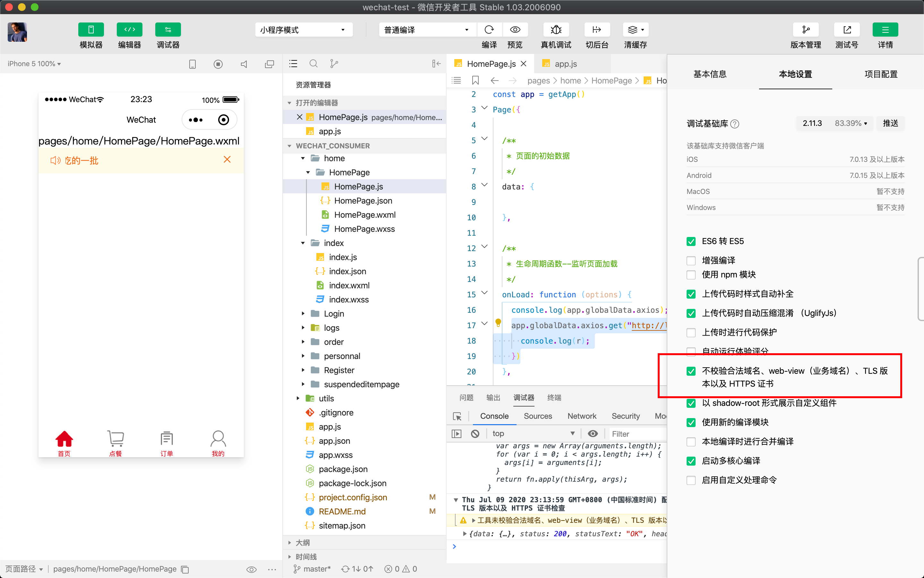Open the details menu icon
924x578 pixels.
click(885, 30)
